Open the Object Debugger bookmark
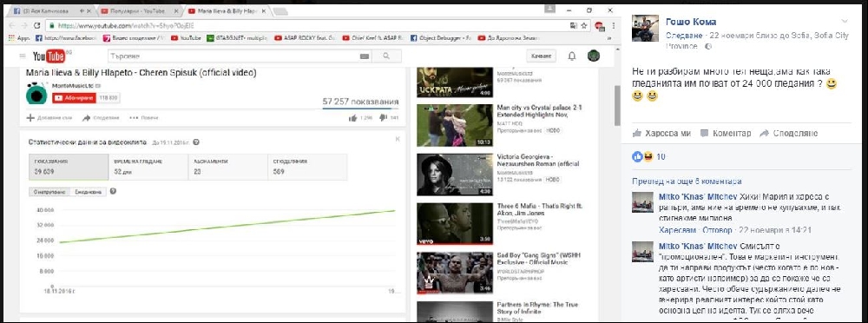This screenshot has height=323, width=868. tap(441, 38)
